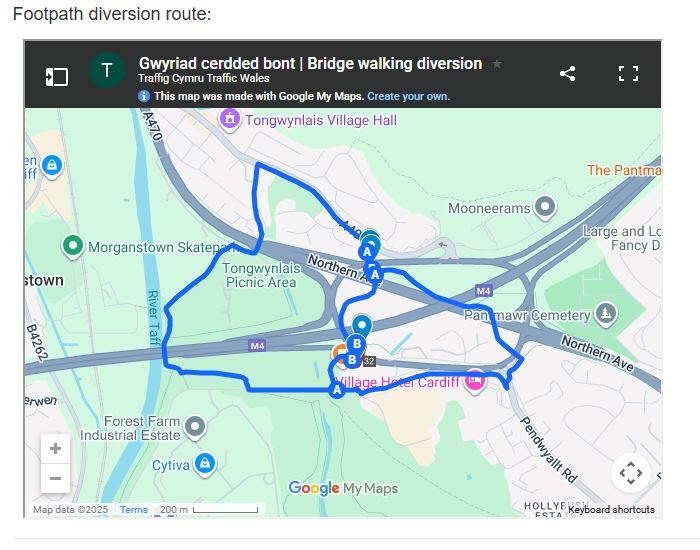
Task: Open the 'Create your own' link
Action: coord(408,97)
